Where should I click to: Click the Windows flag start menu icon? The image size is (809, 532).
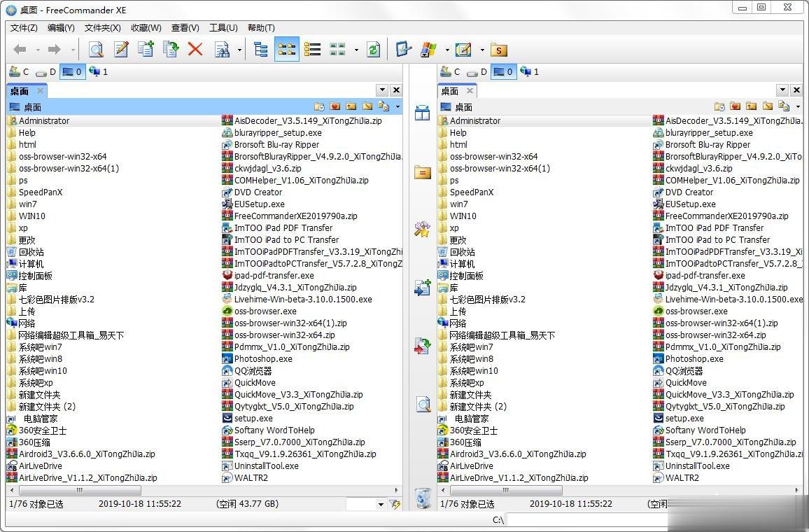click(429, 50)
